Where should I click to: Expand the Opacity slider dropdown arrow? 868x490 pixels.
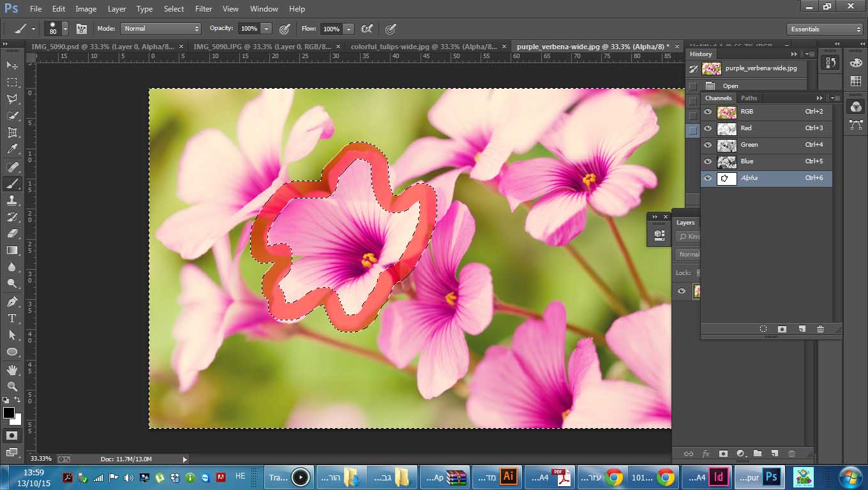tap(266, 29)
